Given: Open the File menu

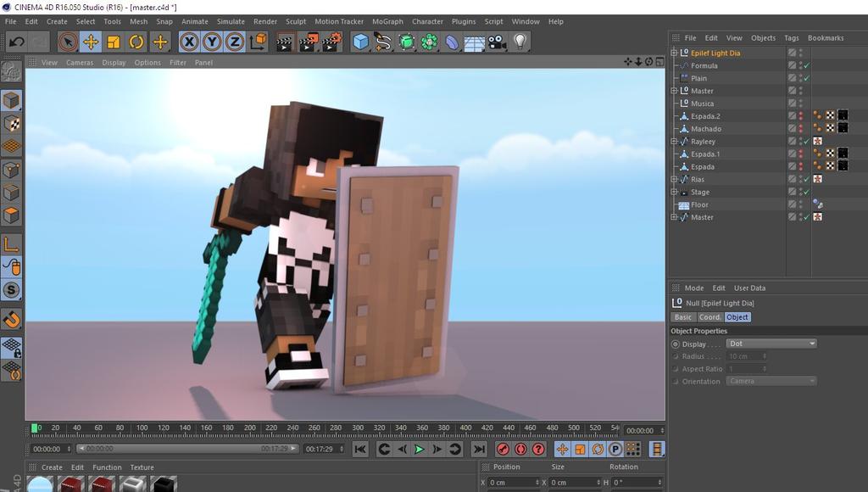Looking at the screenshot, I should (10, 21).
